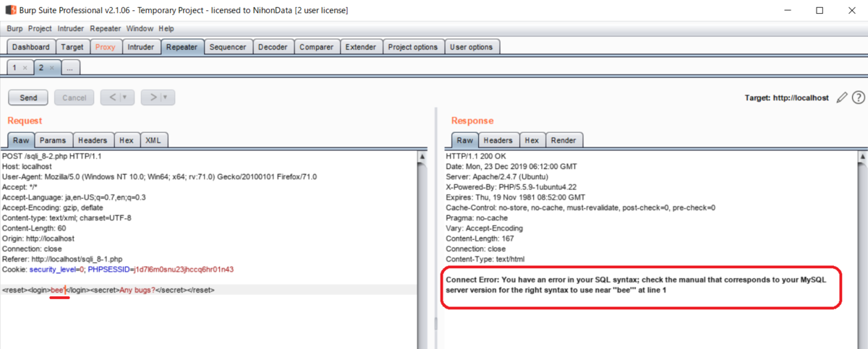Screen dimensions: 868x349
Task: Click the XML reset body line in the request
Action: pos(109,290)
